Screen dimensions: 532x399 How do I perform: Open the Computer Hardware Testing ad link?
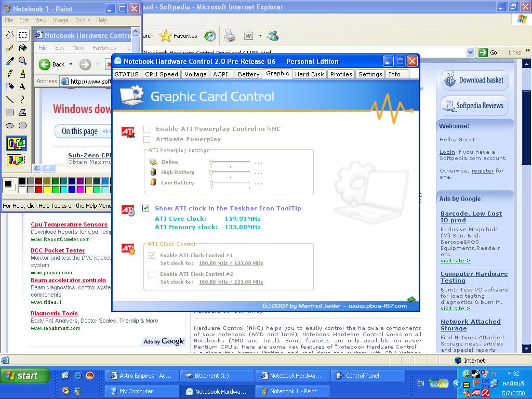(x=474, y=277)
